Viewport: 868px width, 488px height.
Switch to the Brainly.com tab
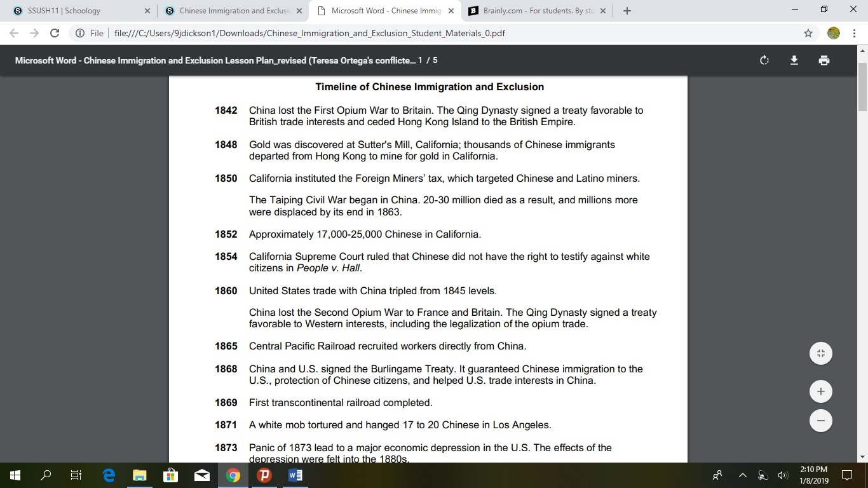click(x=536, y=11)
